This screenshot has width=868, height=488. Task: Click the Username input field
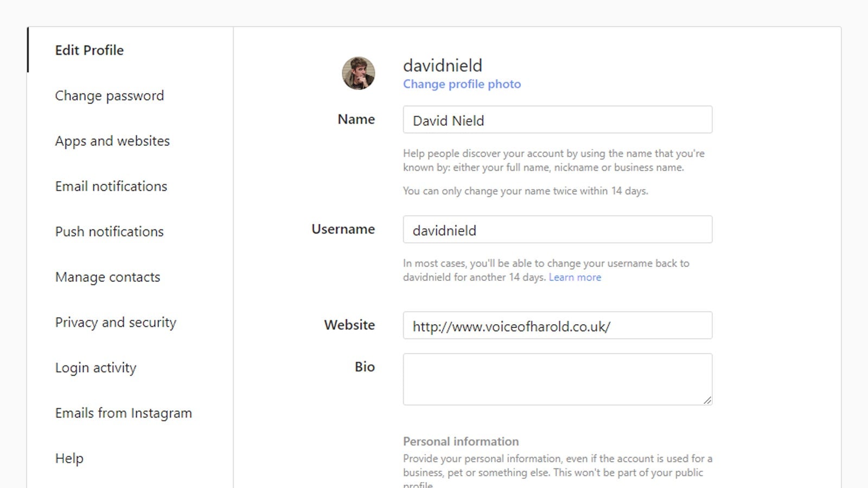557,230
